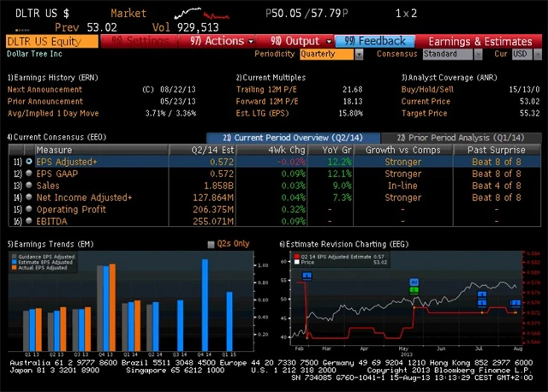This screenshot has height=392, width=548.
Task: Click the circle icon beside Operating Profit
Action: pyautogui.click(x=29, y=208)
